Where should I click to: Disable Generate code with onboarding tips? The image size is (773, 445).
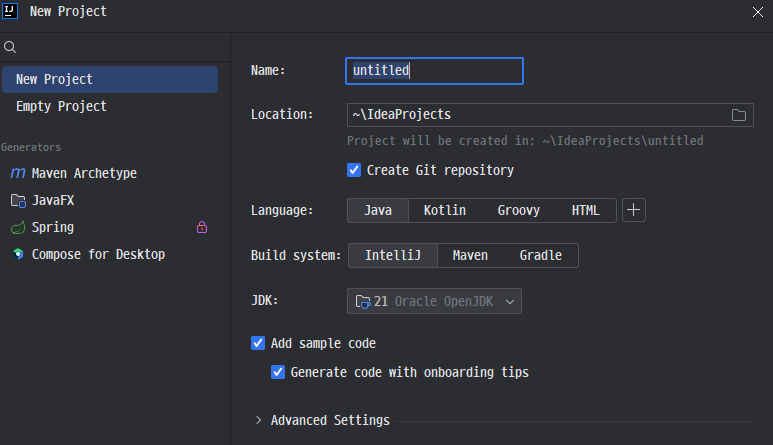pos(278,372)
